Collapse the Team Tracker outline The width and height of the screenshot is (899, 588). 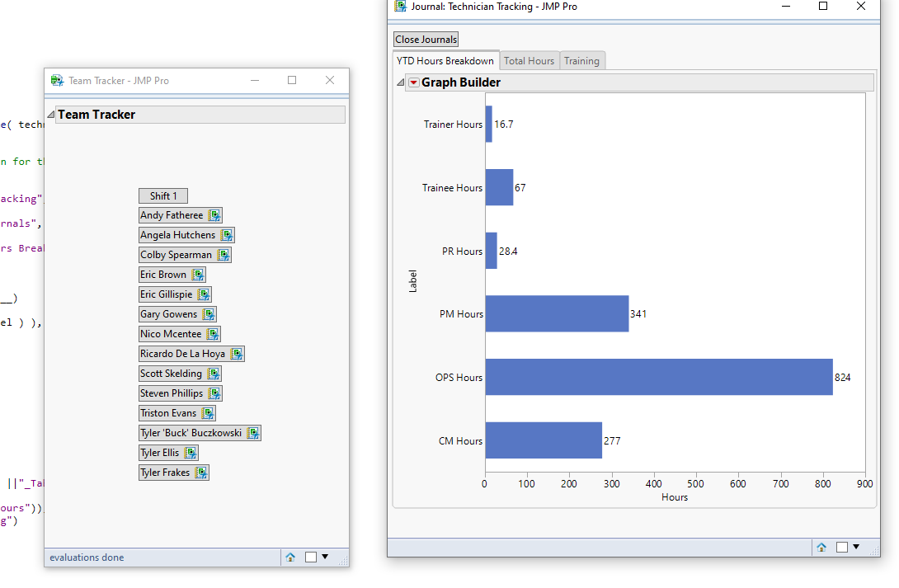(x=50, y=115)
